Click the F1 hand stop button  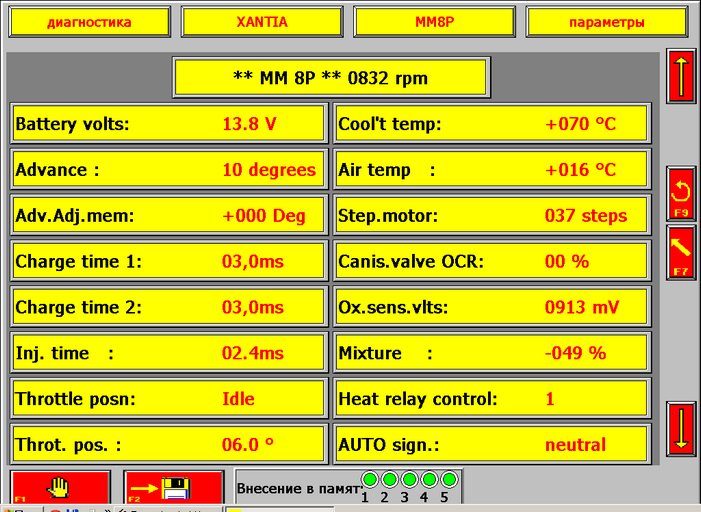click(60, 487)
